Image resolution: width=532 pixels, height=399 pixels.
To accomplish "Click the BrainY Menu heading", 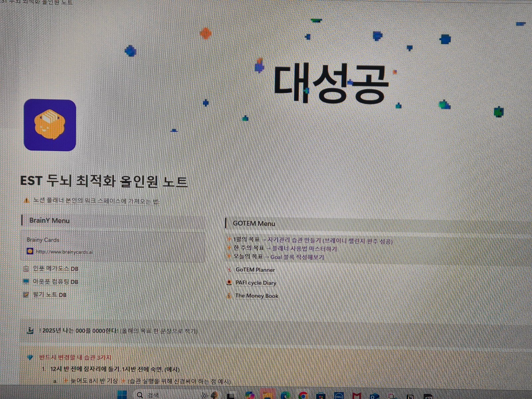I will point(49,220).
